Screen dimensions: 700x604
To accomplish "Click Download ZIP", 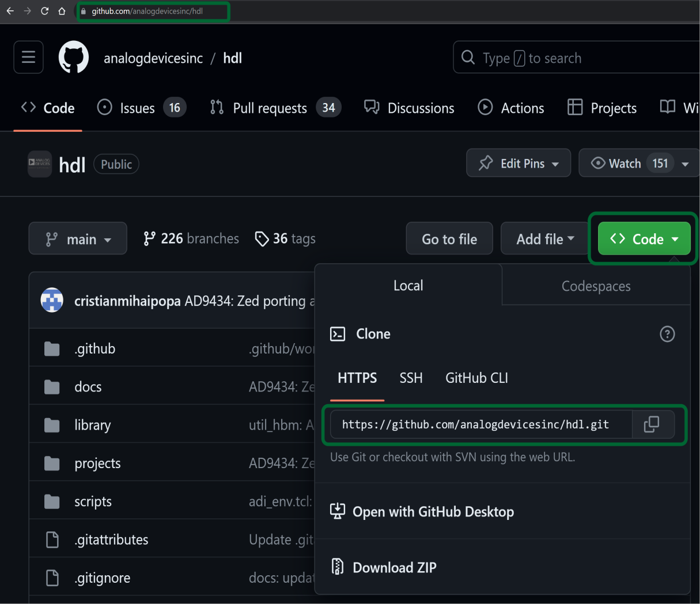I will click(x=394, y=568).
